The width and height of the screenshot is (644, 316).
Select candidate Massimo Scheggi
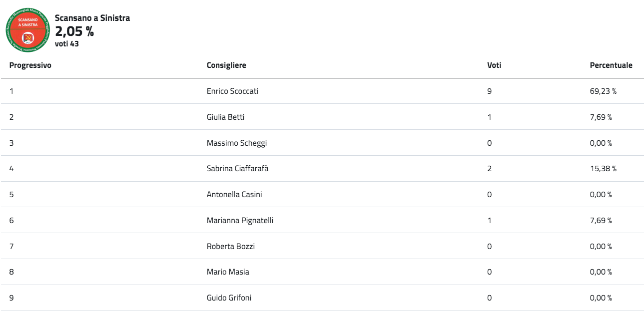(x=237, y=143)
